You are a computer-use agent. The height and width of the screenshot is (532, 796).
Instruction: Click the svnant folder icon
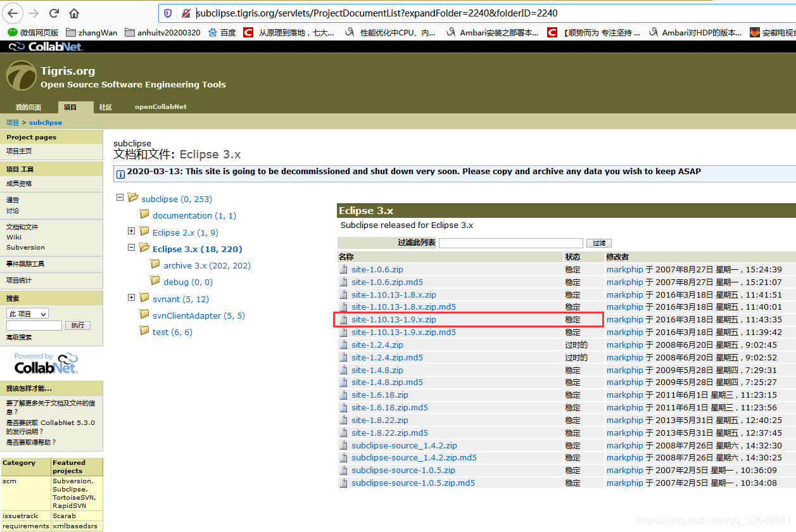coord(144,298)
